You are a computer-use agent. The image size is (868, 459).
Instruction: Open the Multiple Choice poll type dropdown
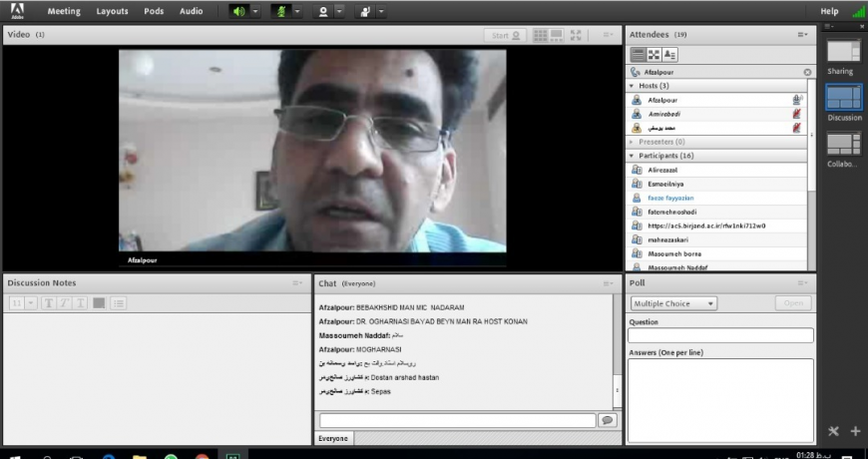click(673, 303)
